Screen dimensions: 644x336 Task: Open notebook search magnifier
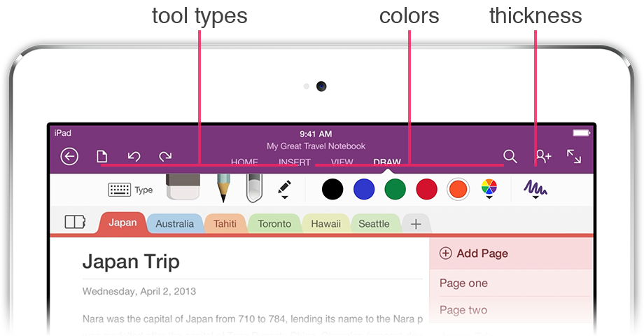510,157
